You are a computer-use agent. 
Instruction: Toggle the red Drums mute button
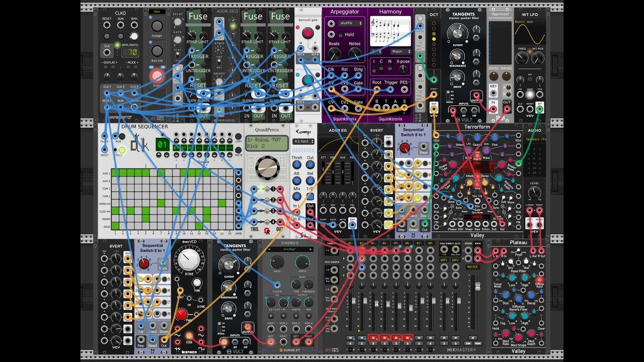click(x=157, y=76)
